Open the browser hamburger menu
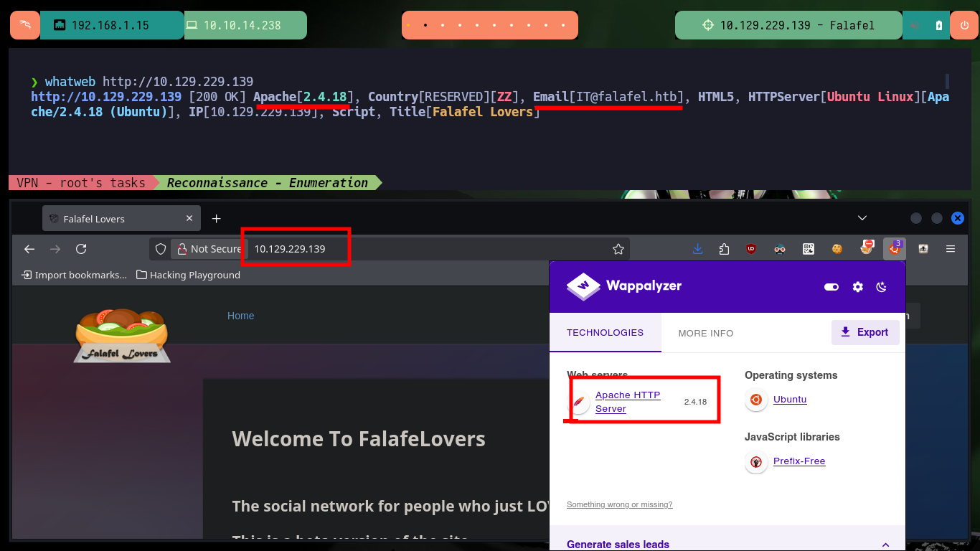This screenshot has width=980, height=551. [951, 249]
